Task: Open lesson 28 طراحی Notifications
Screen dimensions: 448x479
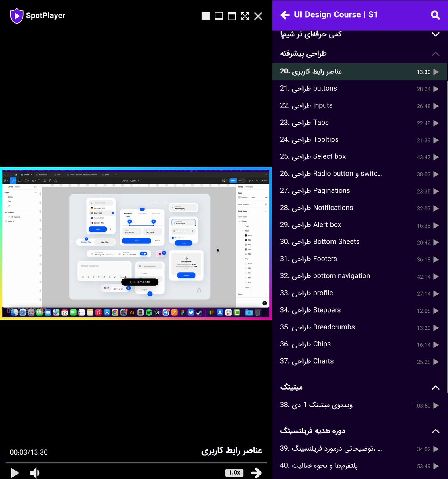Action: (359, 208)
